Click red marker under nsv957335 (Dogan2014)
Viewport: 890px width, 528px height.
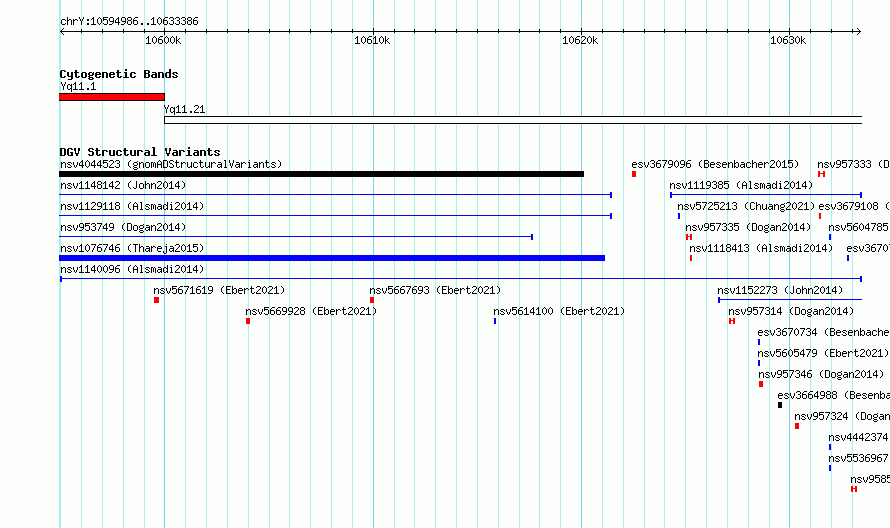click(689, 237)
